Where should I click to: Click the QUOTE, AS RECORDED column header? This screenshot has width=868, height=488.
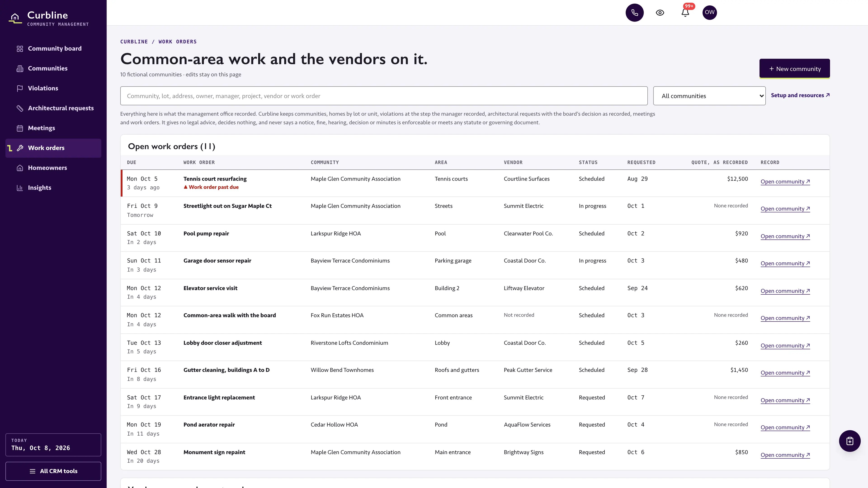point(719,162)
